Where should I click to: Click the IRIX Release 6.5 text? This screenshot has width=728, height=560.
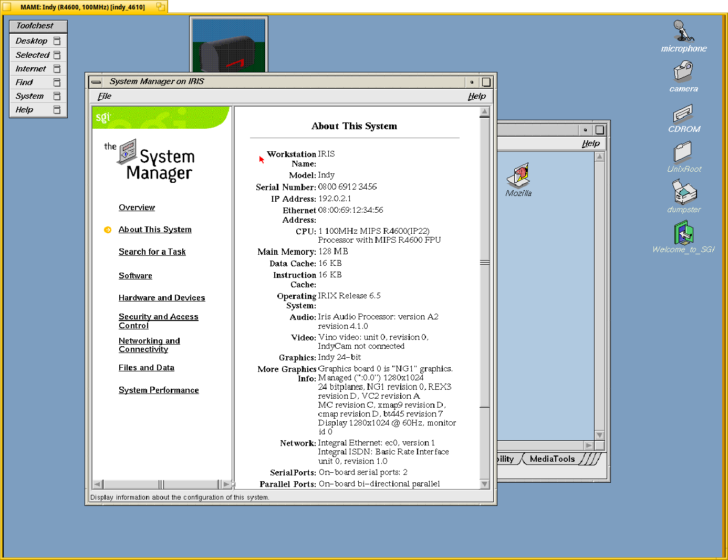click(349, 296)
